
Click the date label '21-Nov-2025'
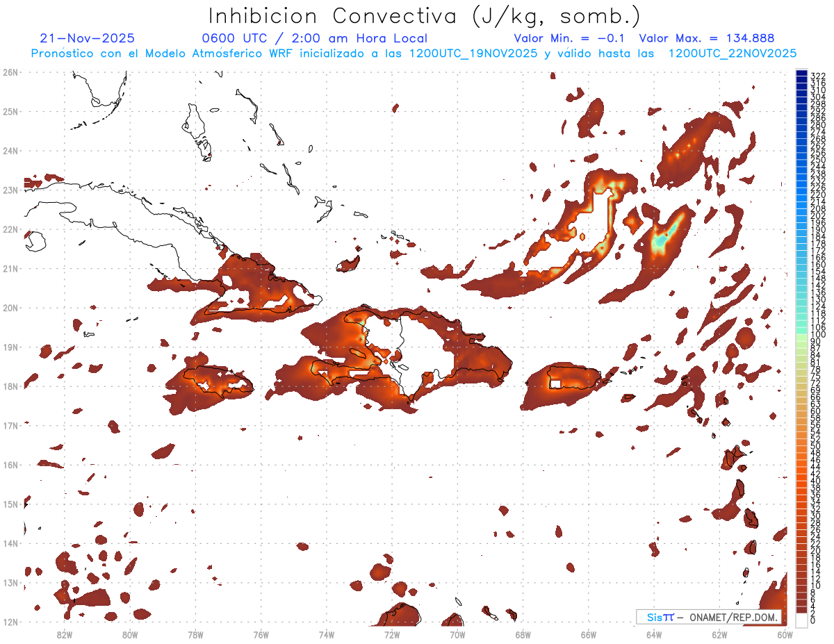coord(88,38)
